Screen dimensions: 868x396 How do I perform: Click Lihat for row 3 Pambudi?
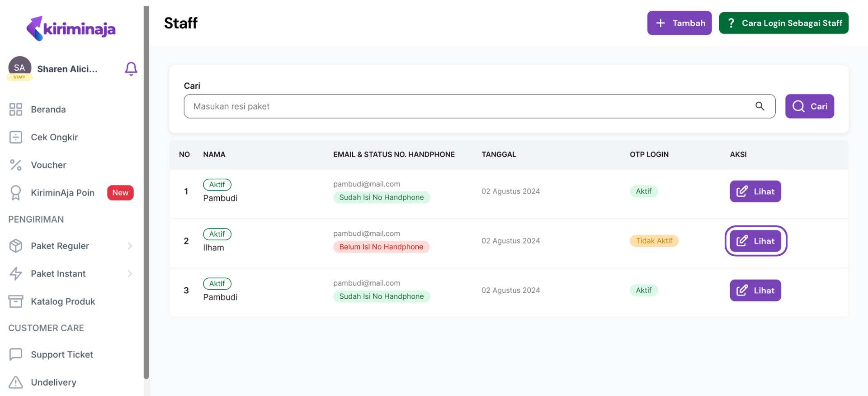[x=755, y=291]
